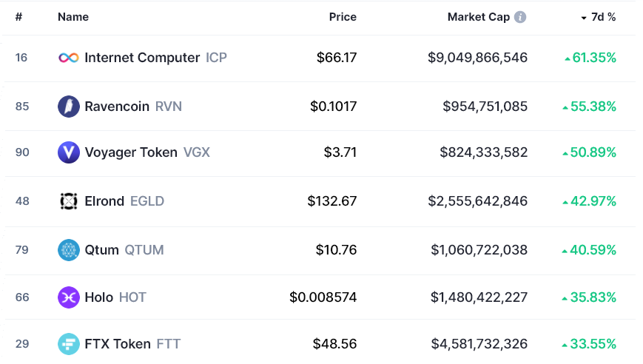Click the Qtum logo icon
Screen dimensions: 643x364
point(69,250)
